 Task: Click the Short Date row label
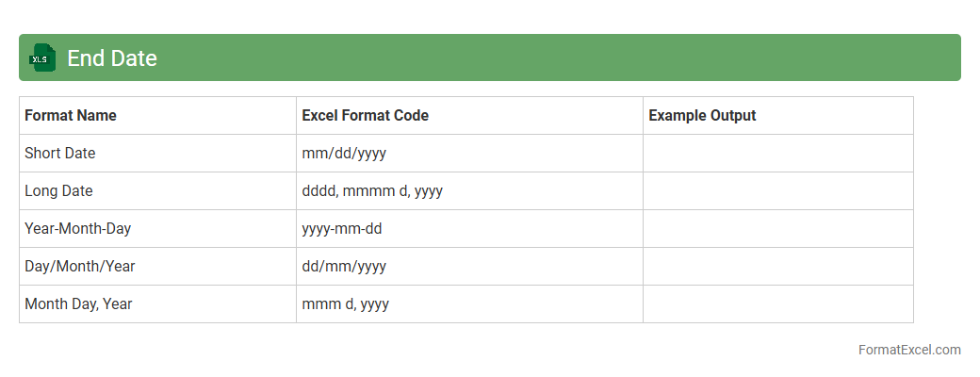point(60,154)
